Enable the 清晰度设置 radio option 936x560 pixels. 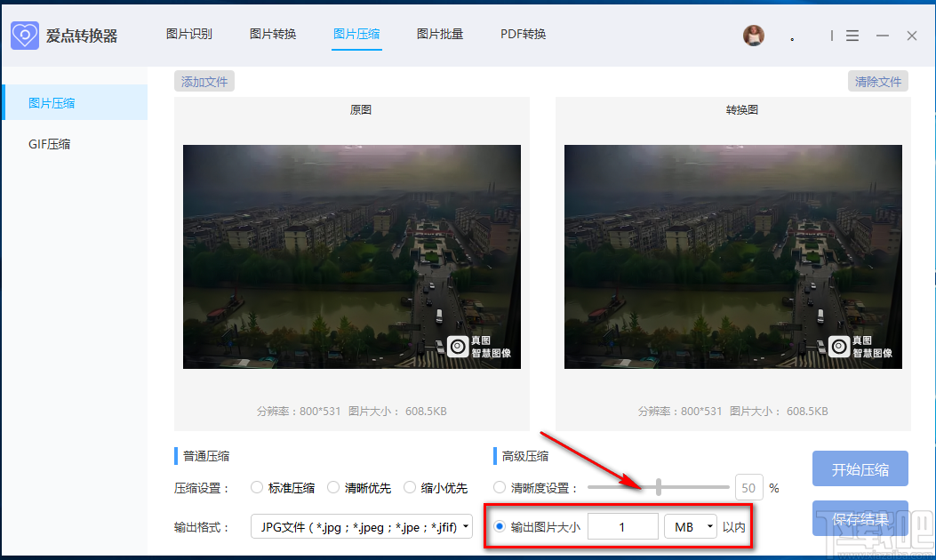(500, 488)
